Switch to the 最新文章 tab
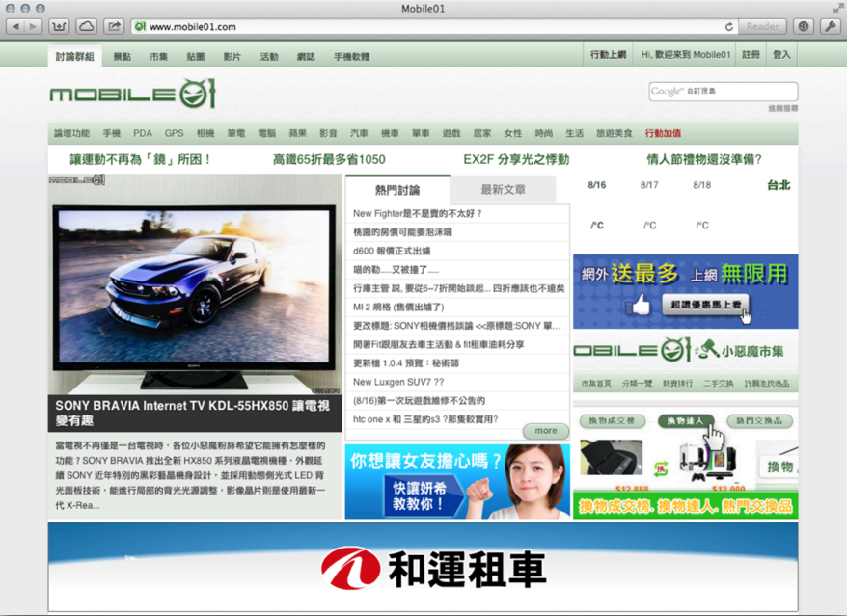 pyautogui.click(x=504, y=190)
